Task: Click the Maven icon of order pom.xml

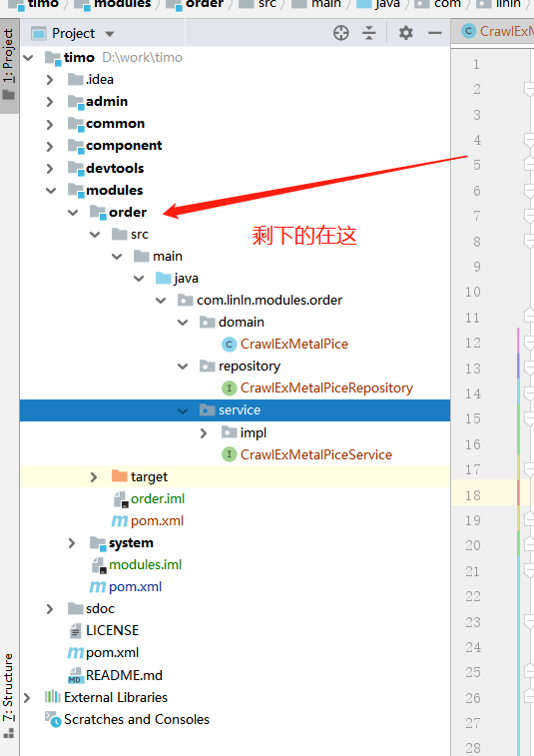Action: [120, 521]
